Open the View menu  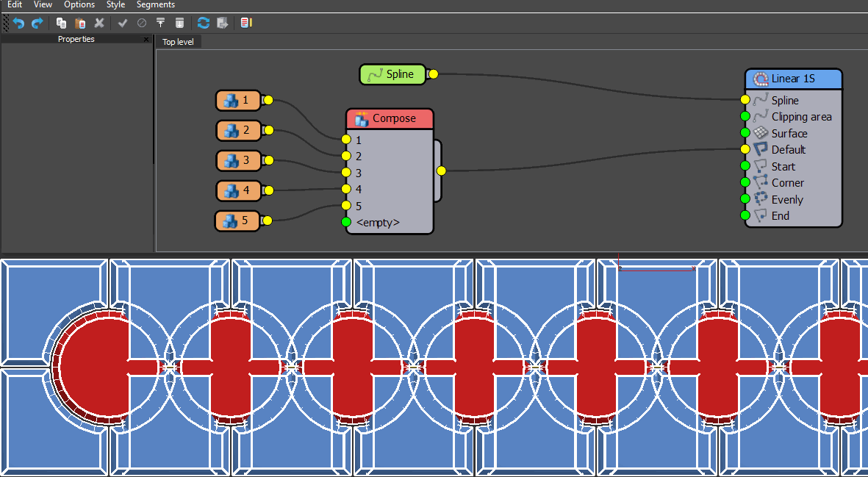tap(43, 5)
